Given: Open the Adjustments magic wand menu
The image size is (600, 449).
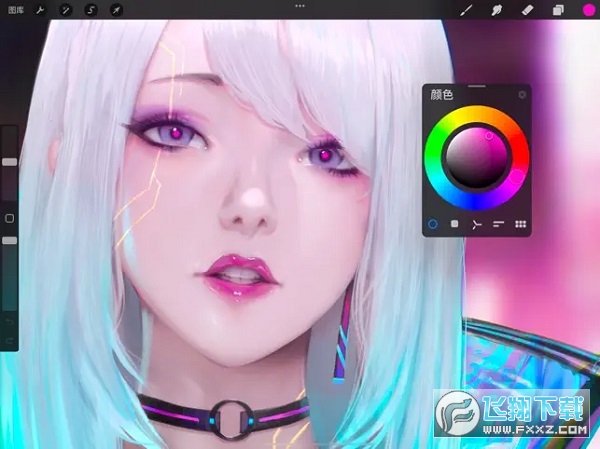Looking at the screenshot, I should [x=65, y=10].
